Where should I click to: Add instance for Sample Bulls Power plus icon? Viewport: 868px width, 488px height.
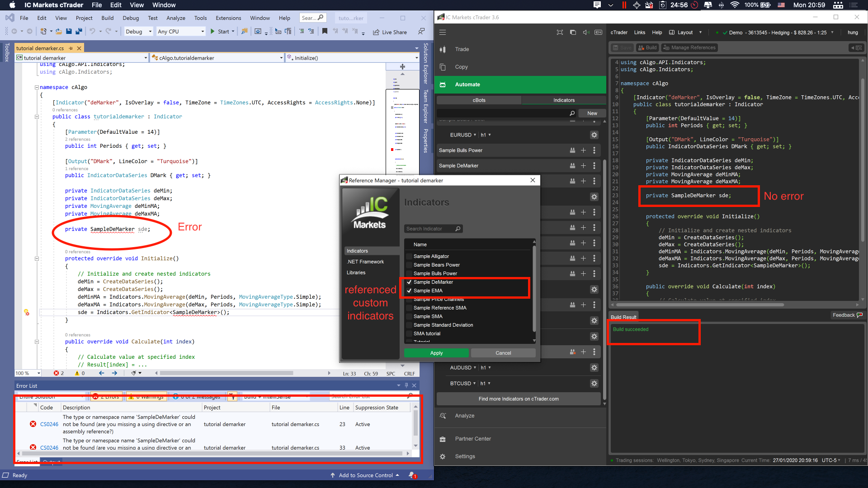(x=583, y=150)
